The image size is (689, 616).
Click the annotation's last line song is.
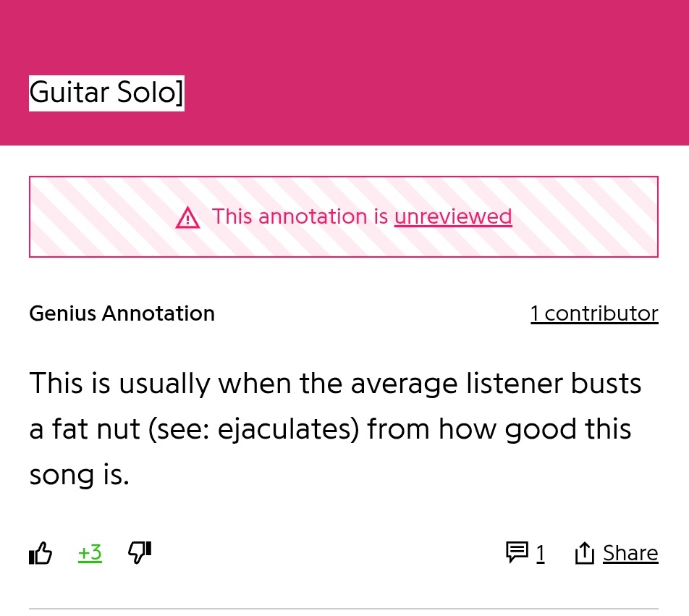pyautogui.click(x=79, y=475)
